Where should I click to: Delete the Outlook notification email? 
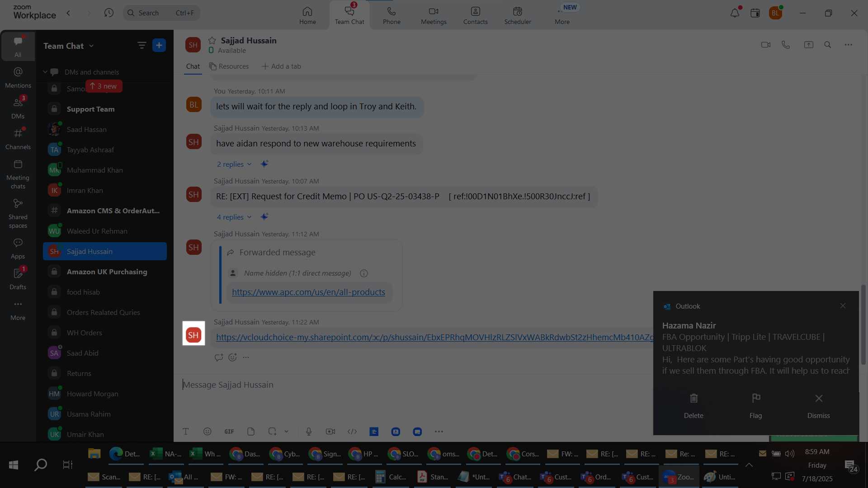point(693,405)
